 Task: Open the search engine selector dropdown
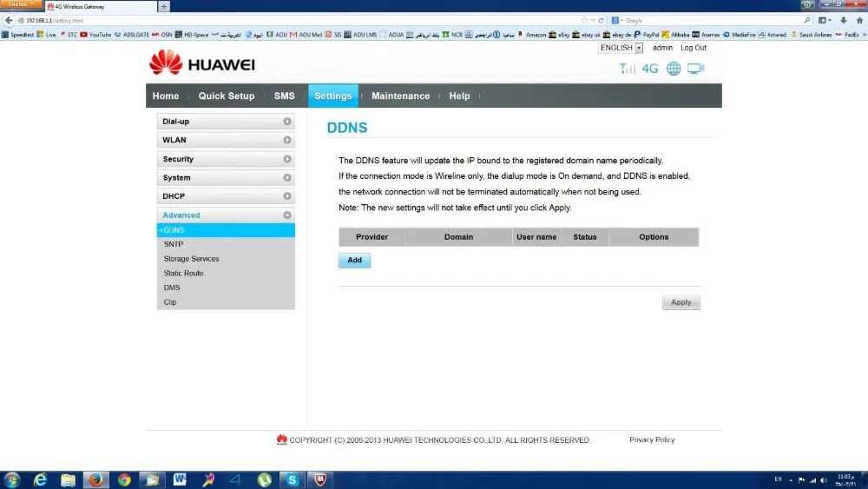tap(617, 21)
